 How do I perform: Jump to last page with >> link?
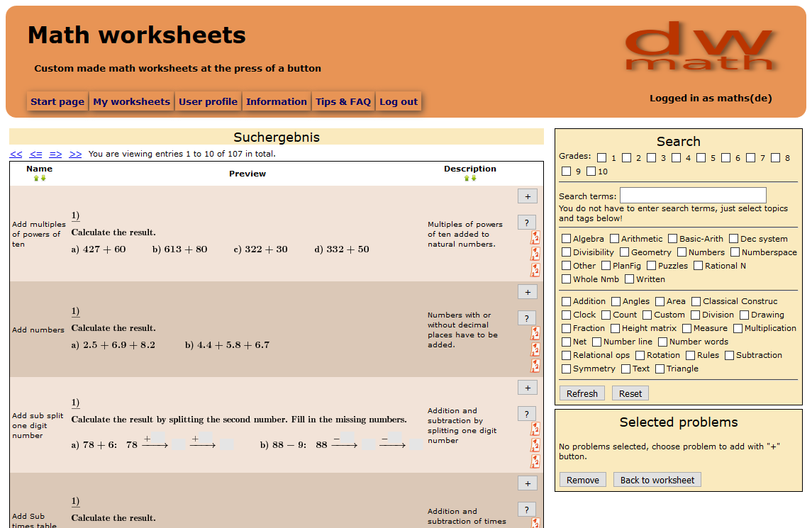pyautogui.click(x=75, y=154)
